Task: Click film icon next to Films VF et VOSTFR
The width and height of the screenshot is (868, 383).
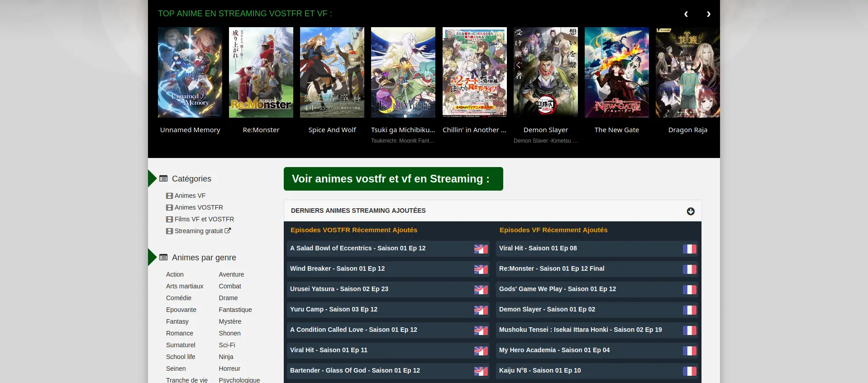Action: coord(169,219)
